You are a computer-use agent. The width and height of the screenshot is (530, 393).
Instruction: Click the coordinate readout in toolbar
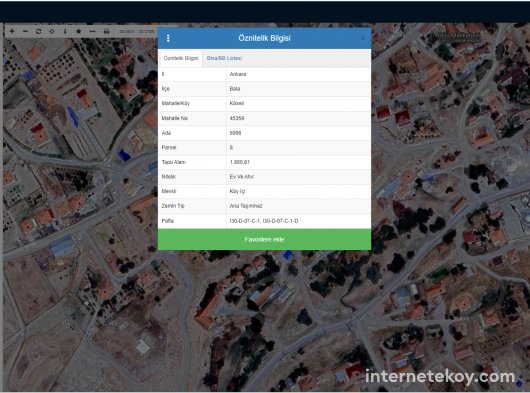[137, 31]
